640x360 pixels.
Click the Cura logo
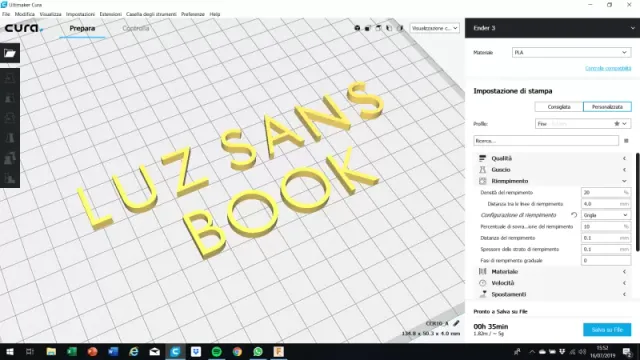tap(23, 28)
